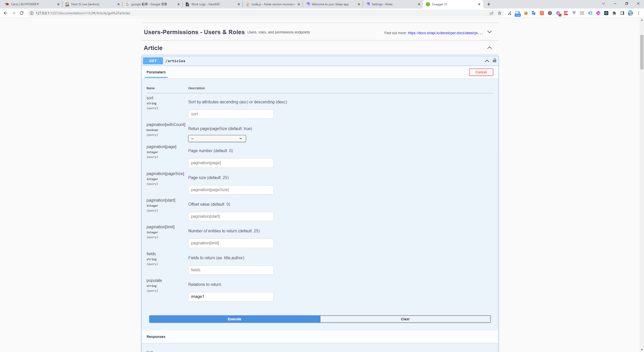Viewport: 644px width, 352px height.
Task: Open the Extensions puzzle piece menu
Action: click(x=614, y=13)
